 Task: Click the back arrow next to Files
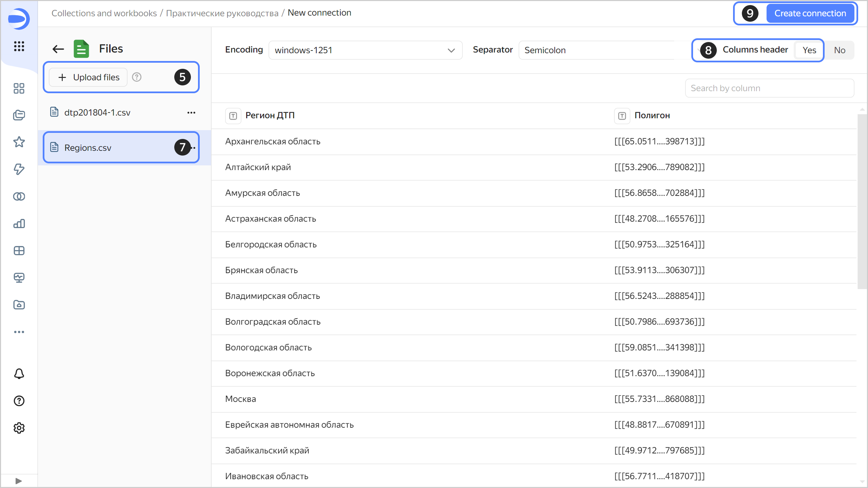(58, 49)
